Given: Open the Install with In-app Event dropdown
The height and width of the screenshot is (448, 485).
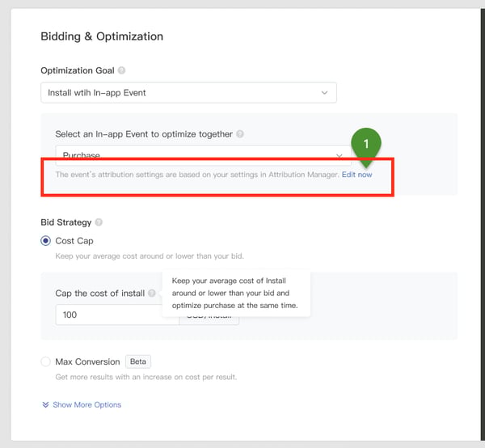Looking at the screenshot, I should [188, 93].
